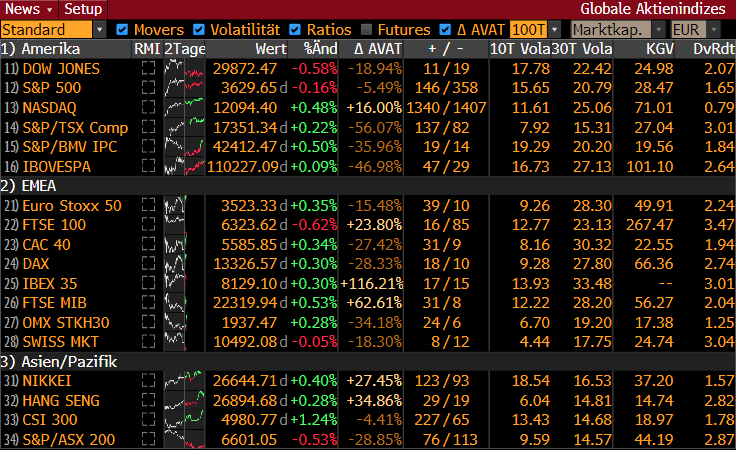736x450 pixels.
Task: Select the HANG SENG index name
Action: click(x=61, y=401)
